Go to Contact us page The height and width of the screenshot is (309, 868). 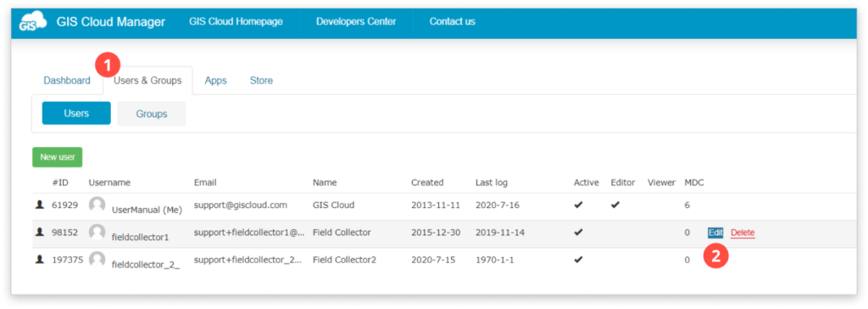coord(453,21)
